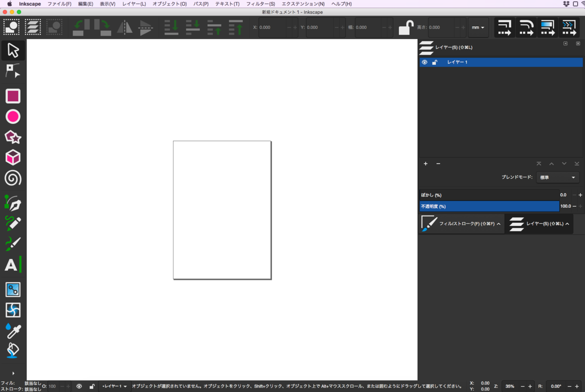585x392 pixels.
Task: Pick the Dropper color picker tool
Action: point(13,331)
